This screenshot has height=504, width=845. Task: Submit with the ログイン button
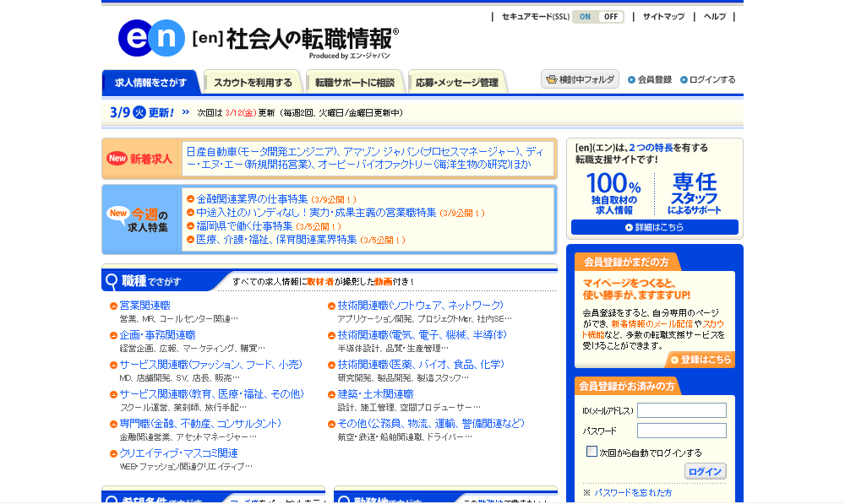pos(705,471)
